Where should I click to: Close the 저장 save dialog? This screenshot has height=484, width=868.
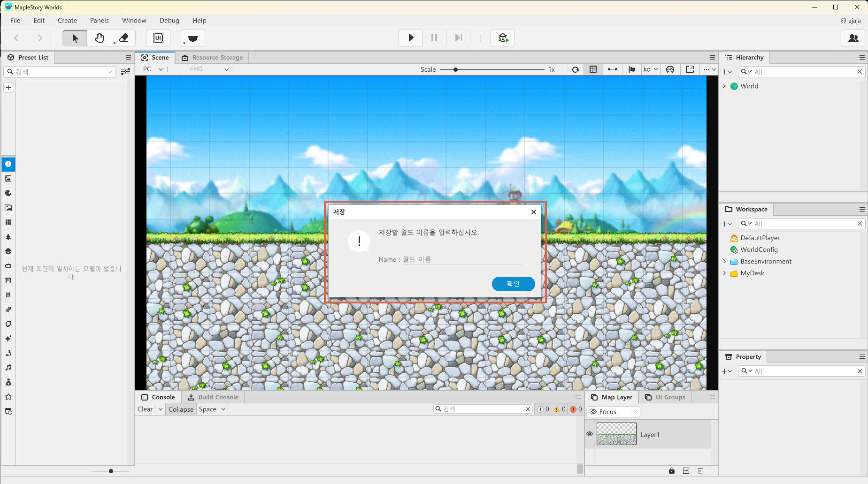[x=534, y=212]
